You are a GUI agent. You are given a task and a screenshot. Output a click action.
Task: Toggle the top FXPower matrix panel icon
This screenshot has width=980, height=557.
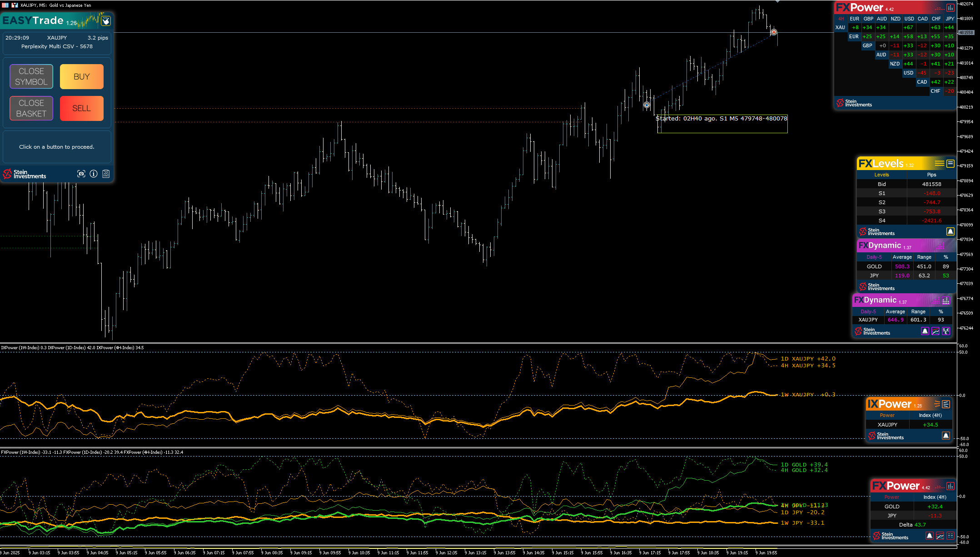[950, 8]
